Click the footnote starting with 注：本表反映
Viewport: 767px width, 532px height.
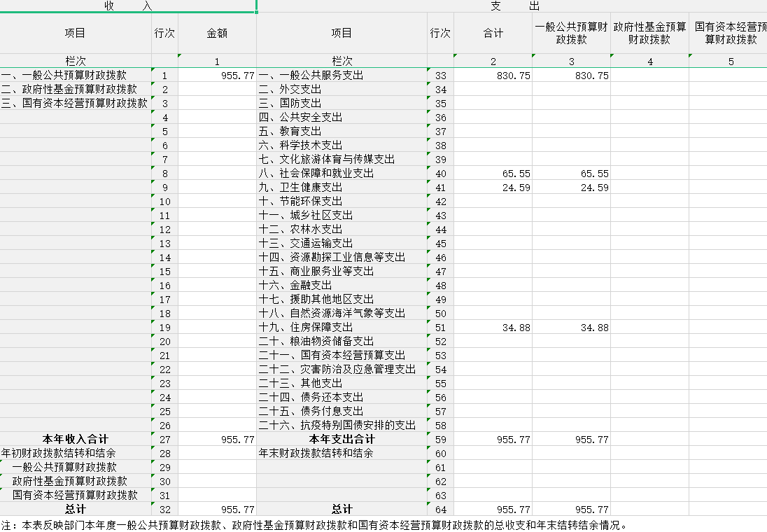tap(315, 525)
